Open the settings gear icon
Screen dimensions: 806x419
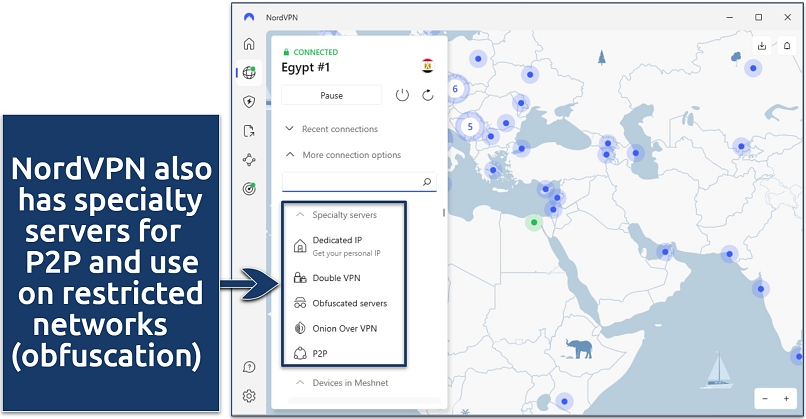[249, 396]
